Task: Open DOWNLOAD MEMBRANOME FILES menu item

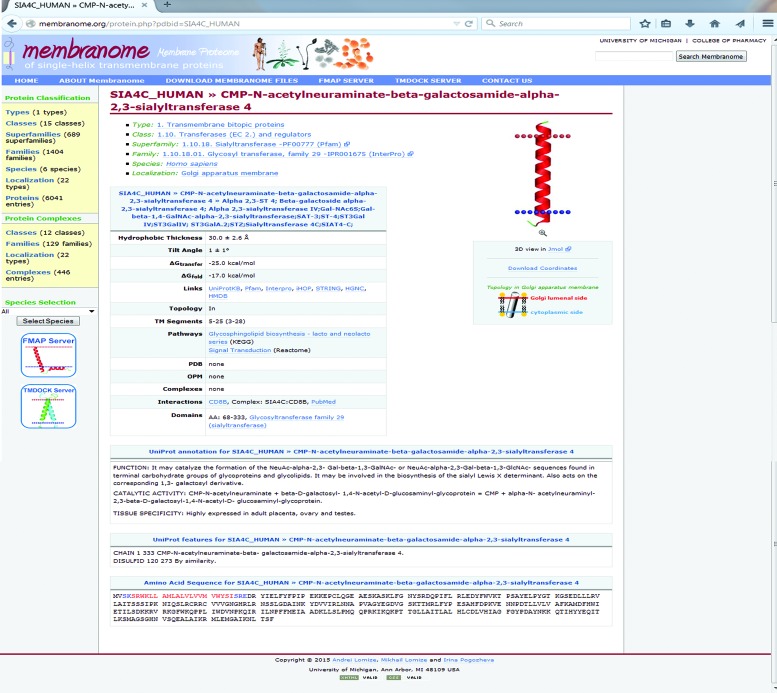Action: pos(232,80)
